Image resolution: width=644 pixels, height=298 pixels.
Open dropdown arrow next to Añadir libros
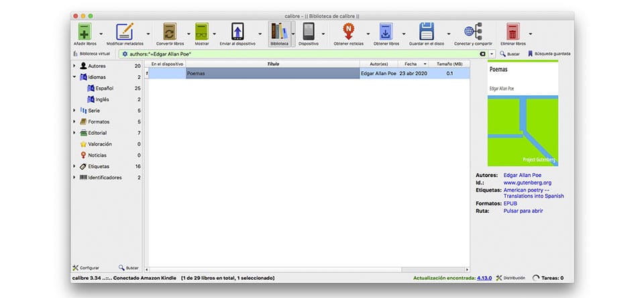click(x=101, y=32)
